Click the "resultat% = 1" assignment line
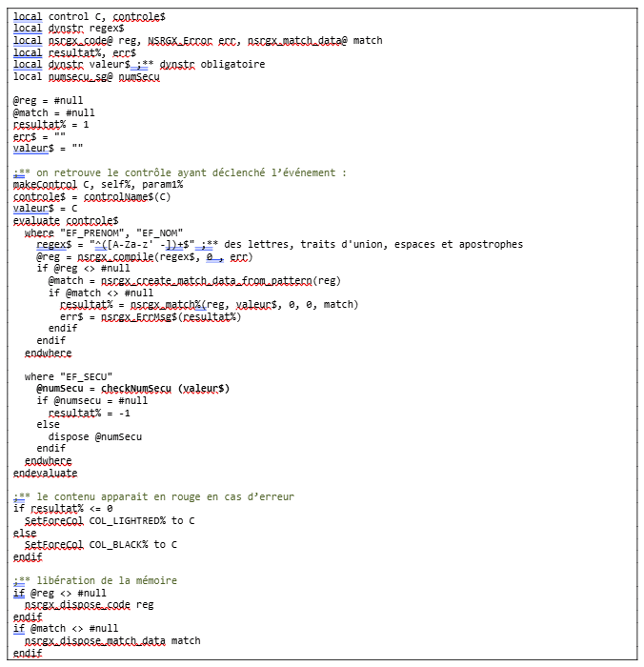Screen dimensions: 644x667 50,124
